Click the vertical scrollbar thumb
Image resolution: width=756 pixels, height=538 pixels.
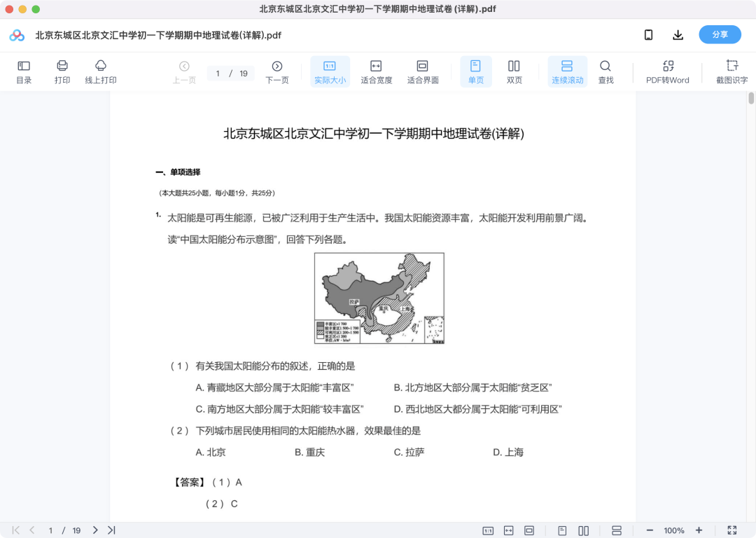tap(751, 99)
